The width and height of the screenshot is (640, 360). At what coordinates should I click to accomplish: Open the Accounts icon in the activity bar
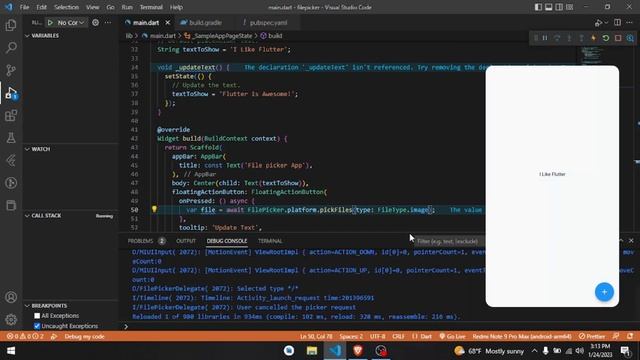[x=11, y=297]
